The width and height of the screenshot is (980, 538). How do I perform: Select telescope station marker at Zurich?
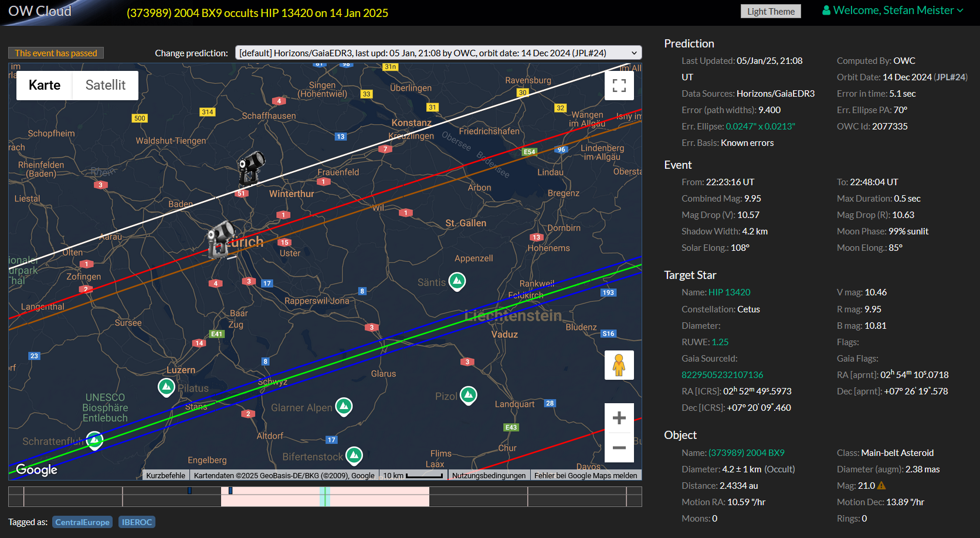click(221, 239)
